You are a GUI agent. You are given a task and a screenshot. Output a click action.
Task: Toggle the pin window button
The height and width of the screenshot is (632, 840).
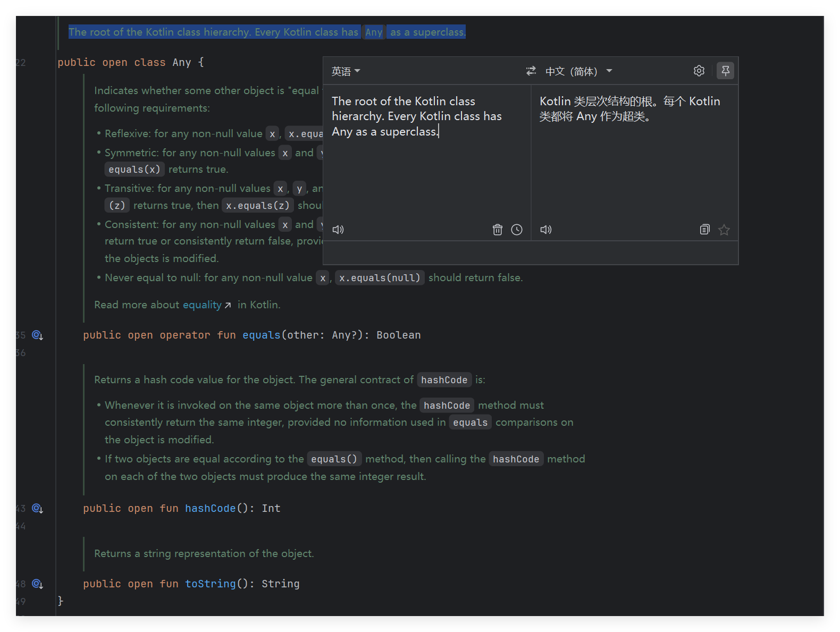[x=725, y=71]
